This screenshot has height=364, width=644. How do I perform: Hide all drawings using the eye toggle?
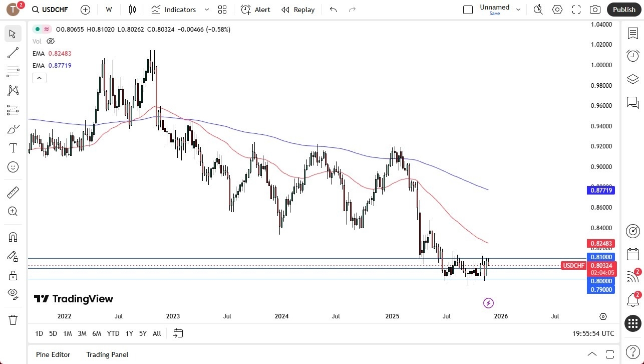[x=13, y=294]
